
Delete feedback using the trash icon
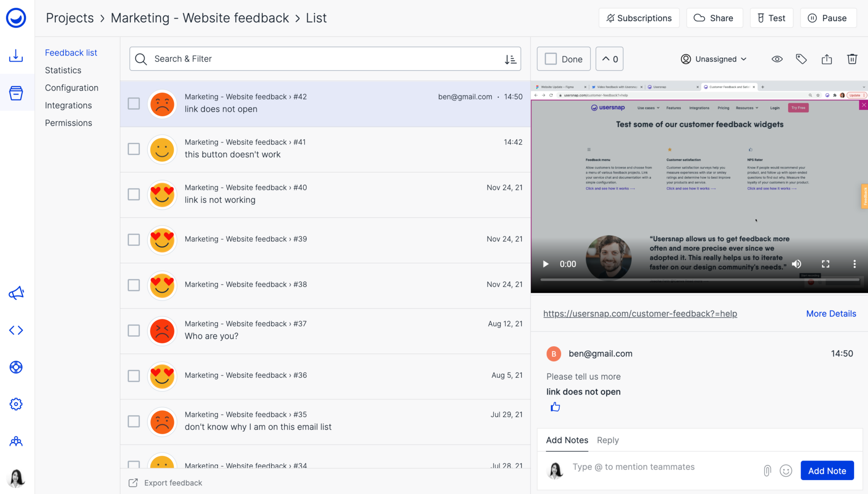point(852,59)
